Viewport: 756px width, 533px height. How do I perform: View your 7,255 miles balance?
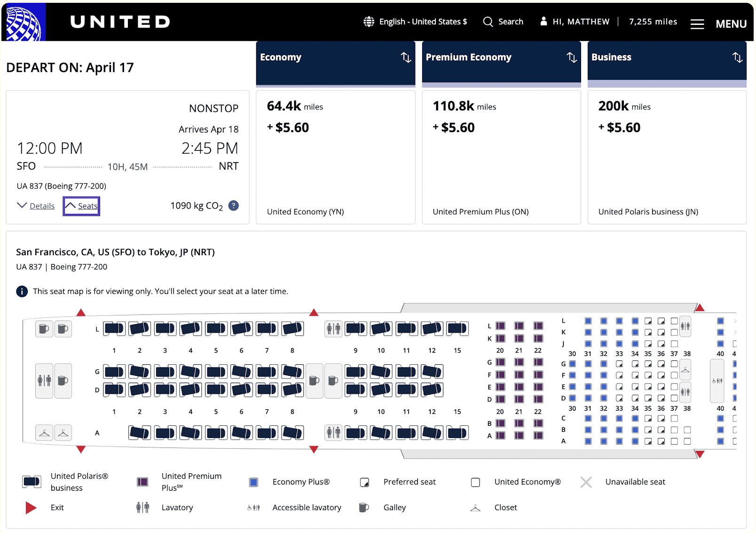(x=653, y=22)
